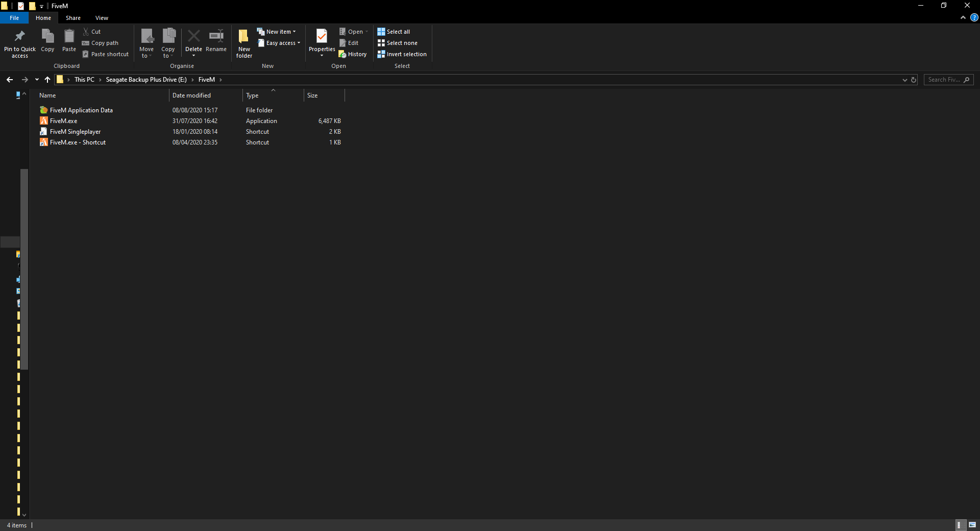This screenshot has height=531, width=980.
Task: Go forward using the Forward arrow
Action: tap(24, 80)
